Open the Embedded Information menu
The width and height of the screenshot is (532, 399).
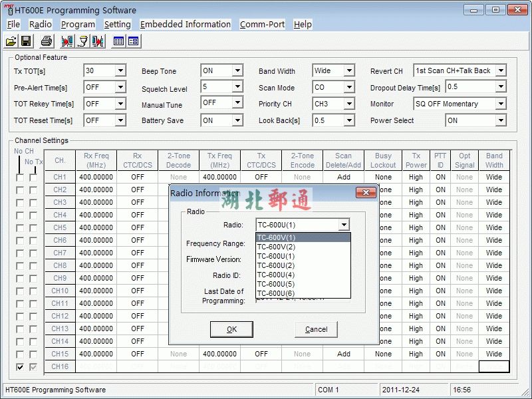(185, 24)
